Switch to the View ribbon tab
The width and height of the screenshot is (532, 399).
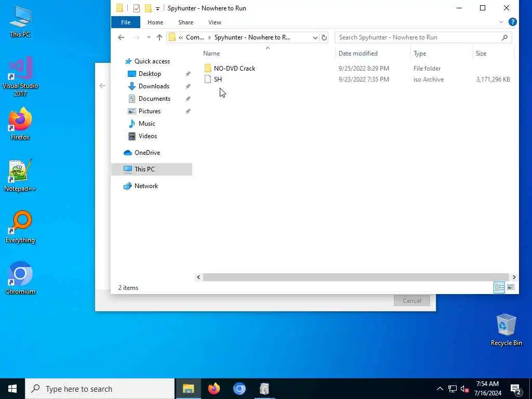tap(215, 22)
